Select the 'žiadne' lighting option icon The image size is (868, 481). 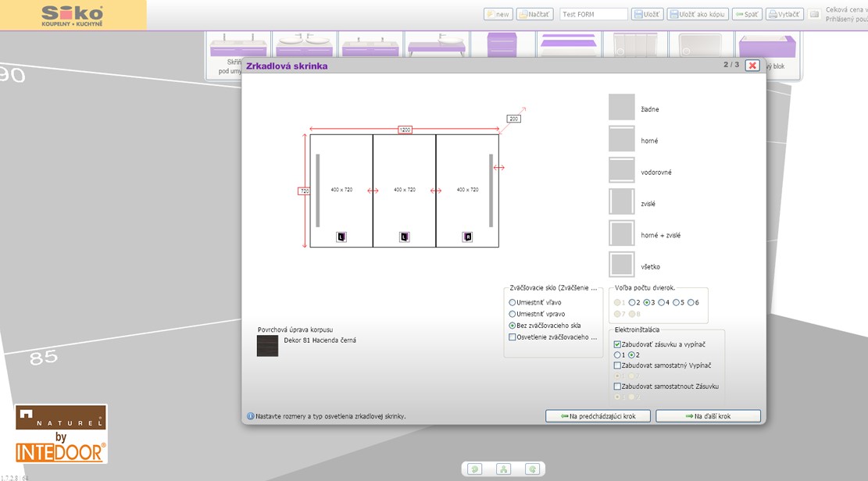tap(622, 108)
